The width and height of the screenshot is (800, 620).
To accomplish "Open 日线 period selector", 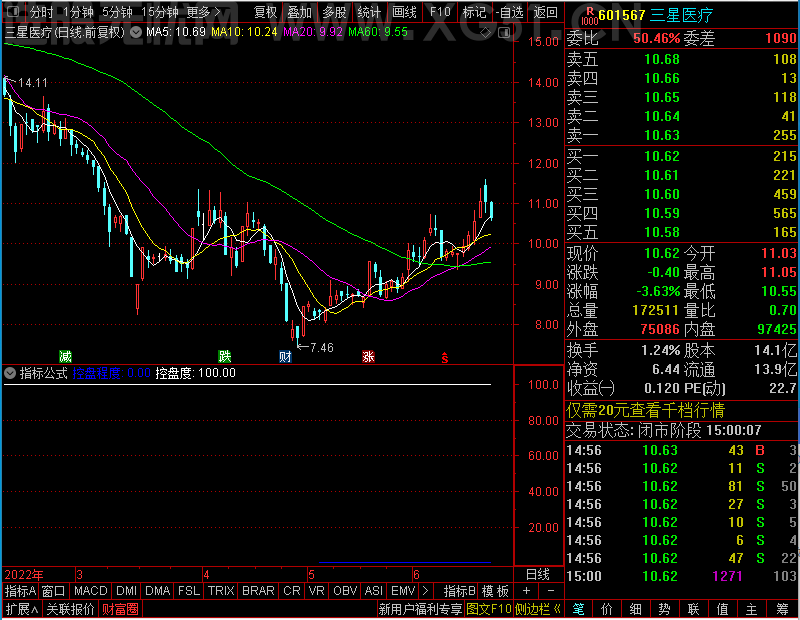I will tap(538, 575).
